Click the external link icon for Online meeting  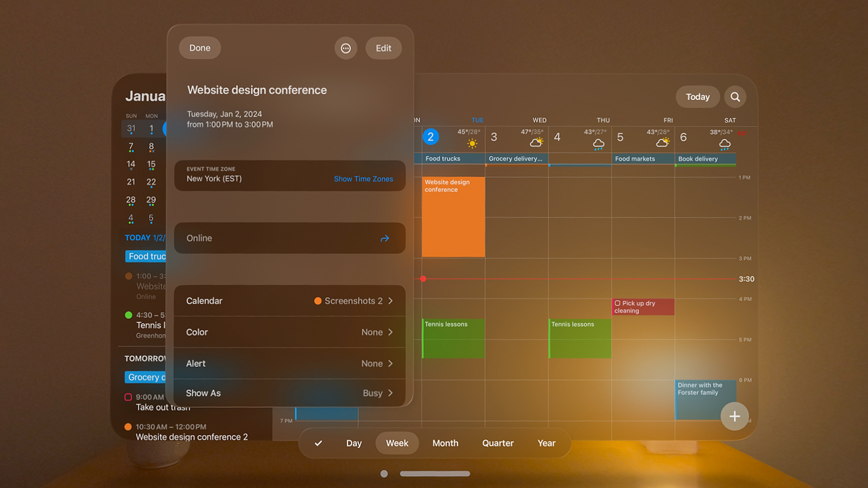pyautogui.click(x=384, y=238)
